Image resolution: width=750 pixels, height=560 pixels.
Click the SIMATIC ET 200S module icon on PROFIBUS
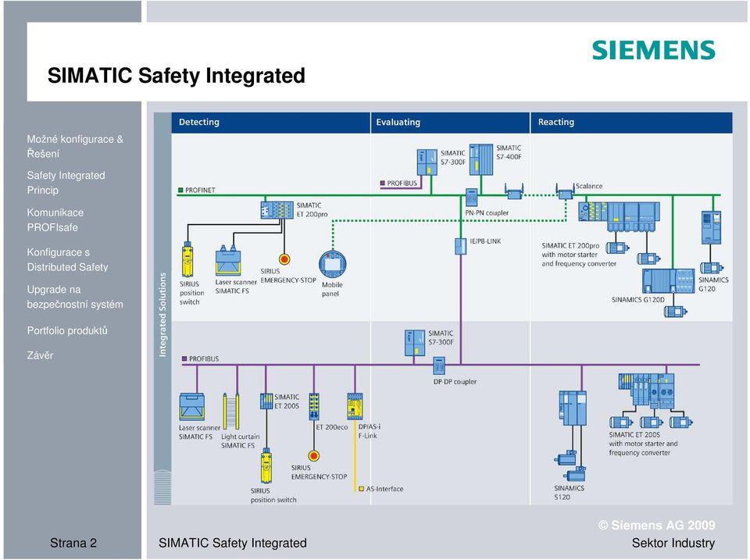266,401
